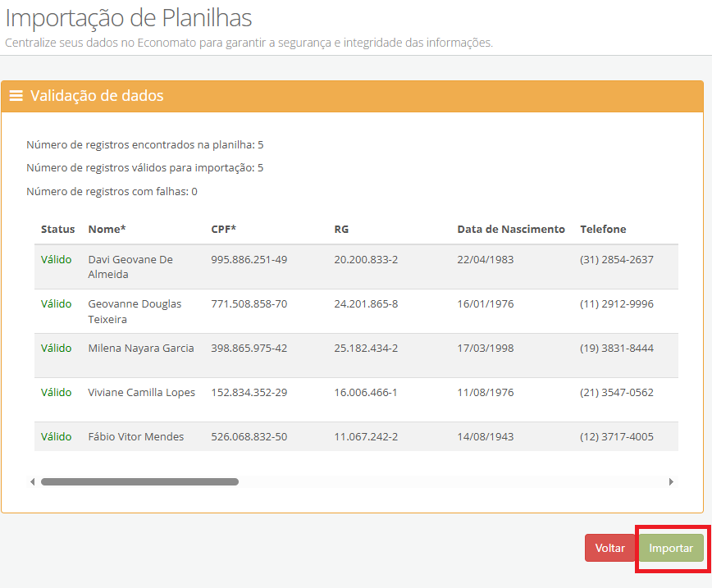Click phone number (19) 3831-8444
The image size is (712, 588).
(617, 349)
